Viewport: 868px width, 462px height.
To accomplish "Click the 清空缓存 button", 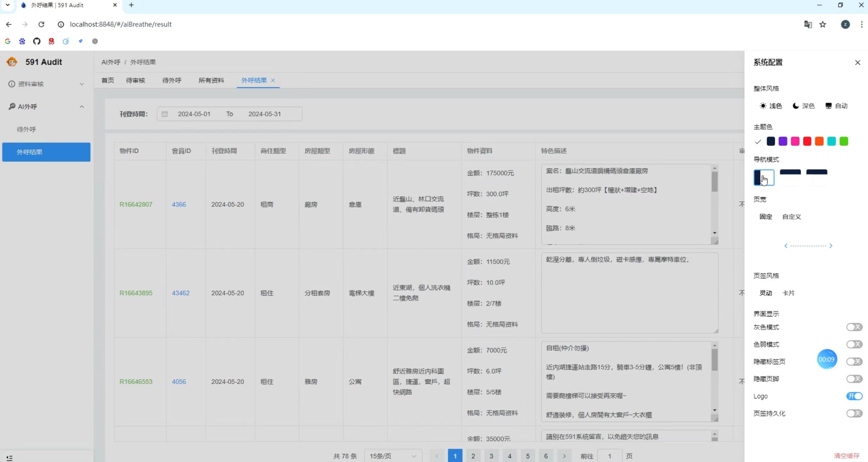I will [847, 456].
